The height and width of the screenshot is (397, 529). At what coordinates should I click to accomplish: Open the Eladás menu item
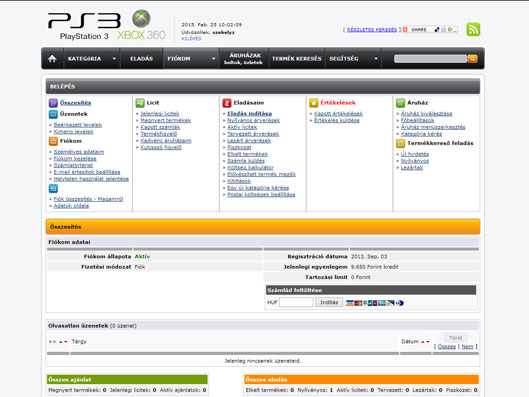pyautogui.click(x=141, y=59)
